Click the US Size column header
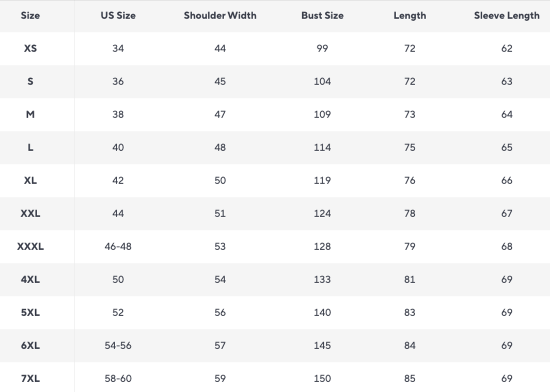 (118, 15)
